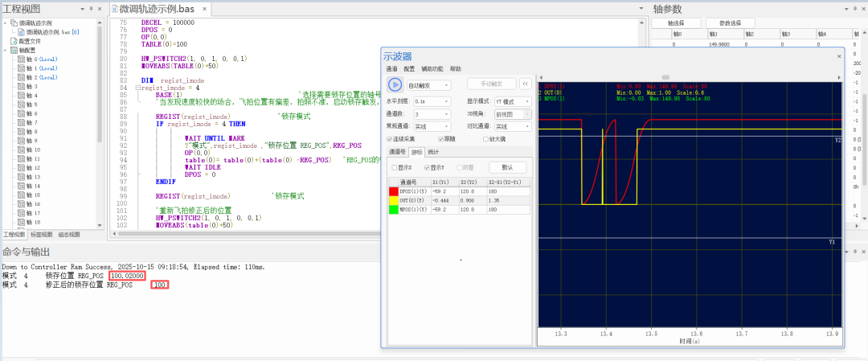Collapse the 轴配置 tree node
Viewport: 868px width, 361px height.
pyautogui.click(x=6, y=50)
